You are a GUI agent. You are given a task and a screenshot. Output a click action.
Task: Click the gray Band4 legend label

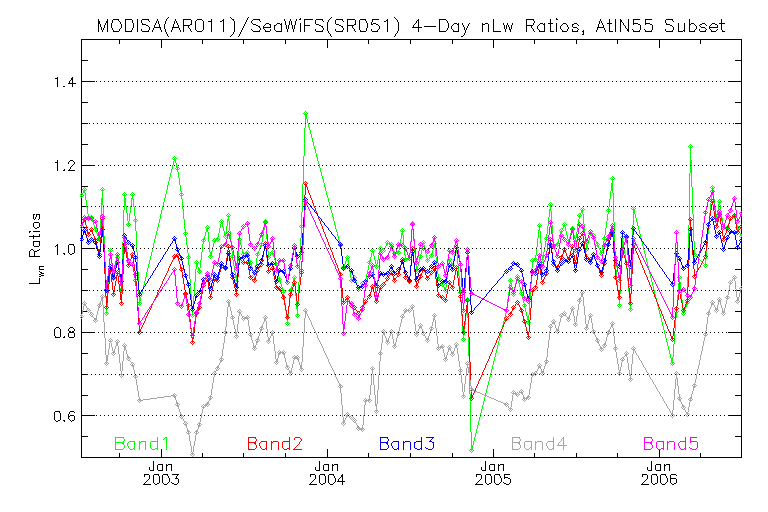pos(539,444)
